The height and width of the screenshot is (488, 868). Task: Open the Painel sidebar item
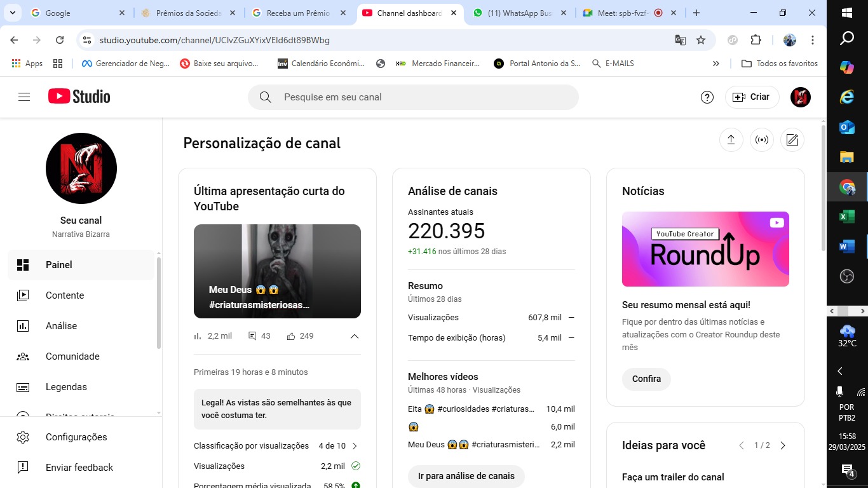pyautogui.click(x=81, y=265)
